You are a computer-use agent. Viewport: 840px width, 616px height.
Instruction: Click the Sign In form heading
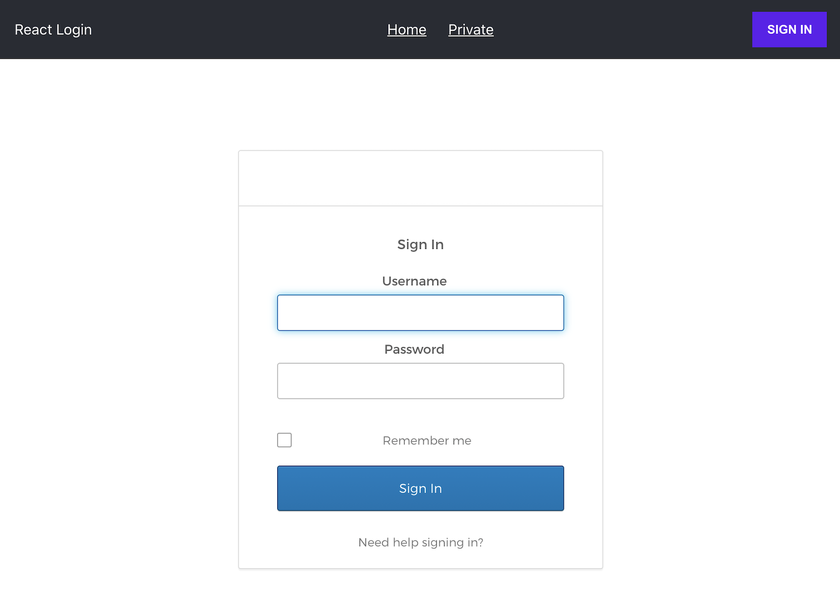420,245
